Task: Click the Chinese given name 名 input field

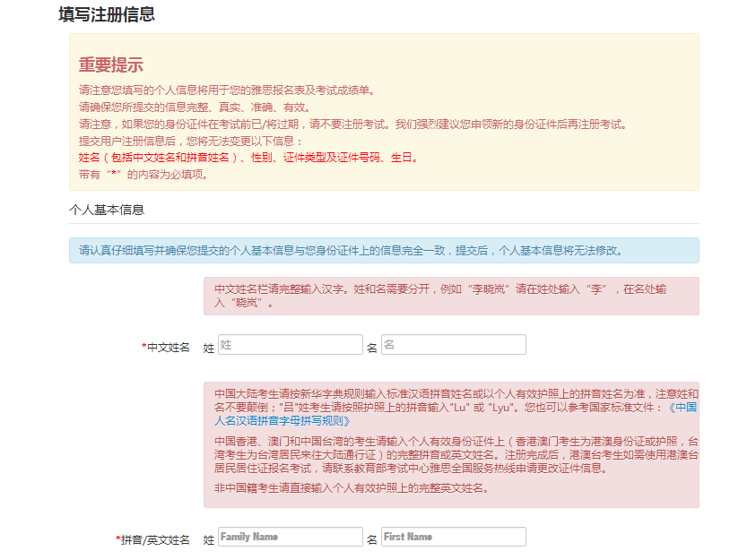Action: (453, 345)
